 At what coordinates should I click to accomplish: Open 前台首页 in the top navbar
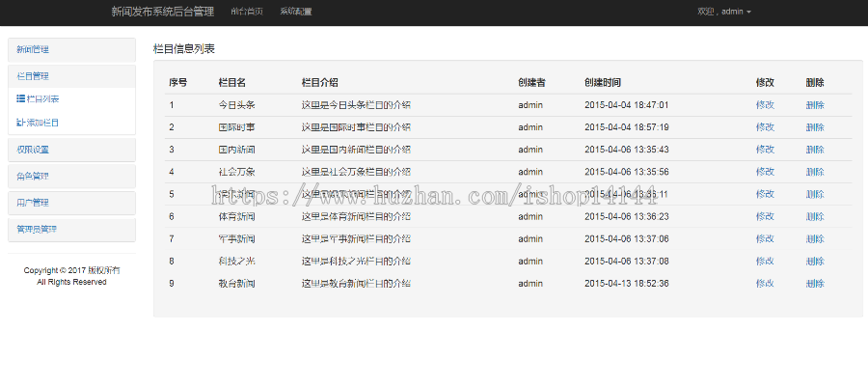pos(247,12)
